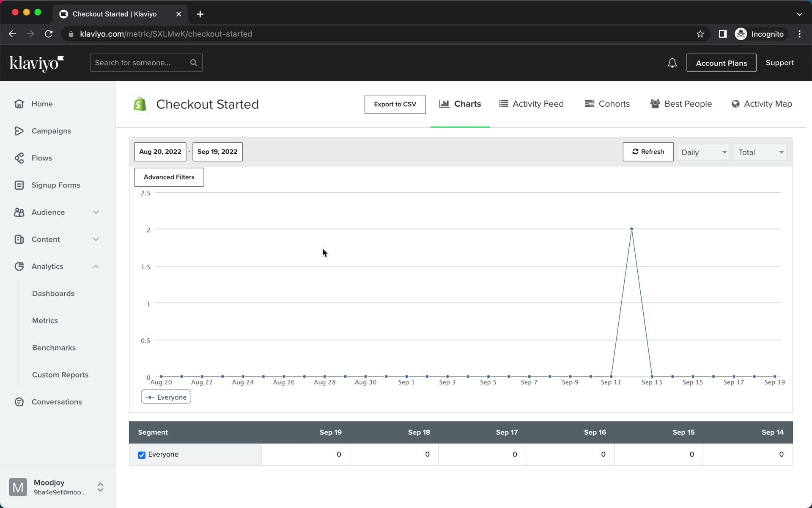812x508 pixels.
Task: Switch to Campaigns menu item
Action: point(52,130)
